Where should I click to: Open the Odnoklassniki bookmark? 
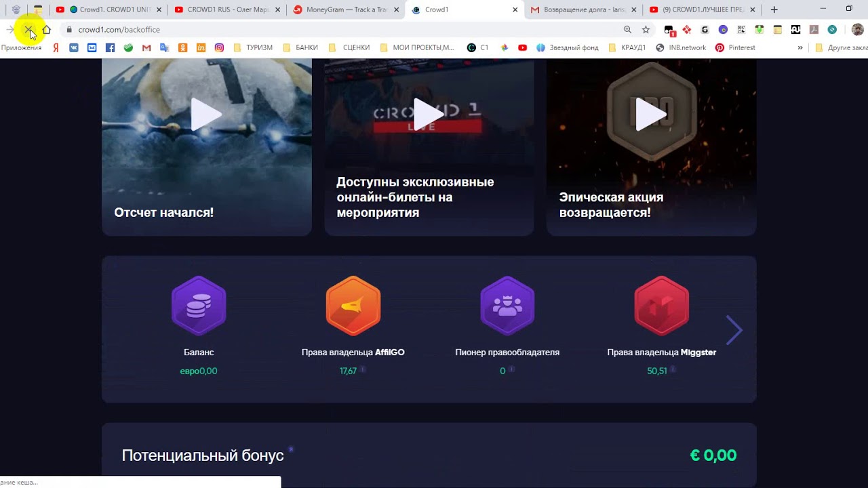(182, 47)
